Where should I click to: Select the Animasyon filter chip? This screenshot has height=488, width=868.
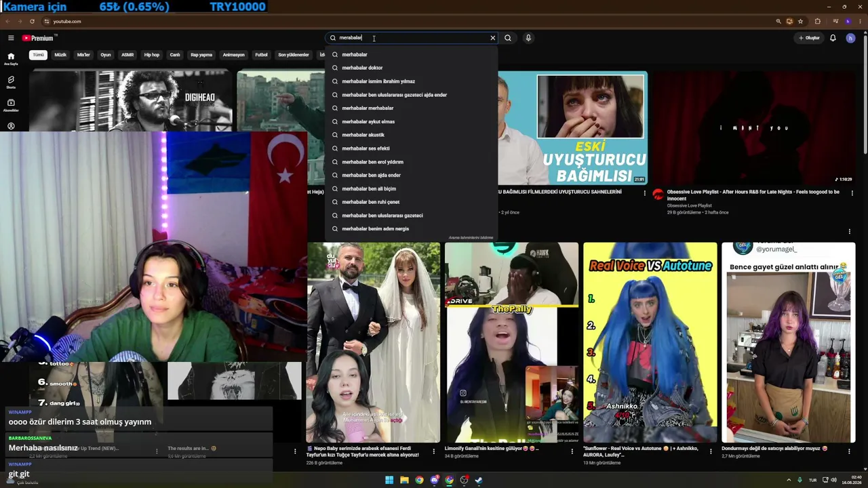[x=234, y=55]
